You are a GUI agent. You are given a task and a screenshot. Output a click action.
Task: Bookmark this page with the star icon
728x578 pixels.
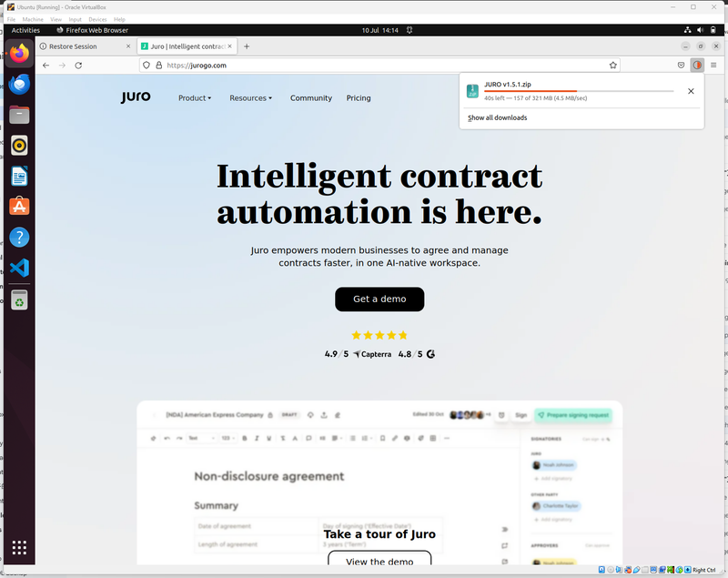[613, 66]
